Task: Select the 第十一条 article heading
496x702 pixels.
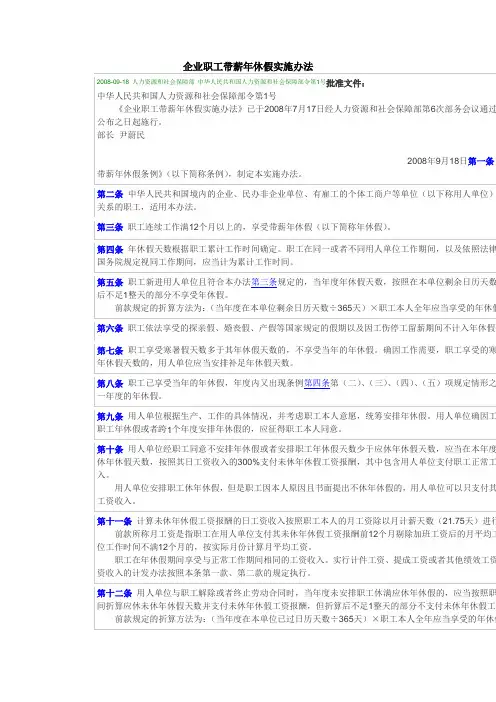Action: coord(114,521)
